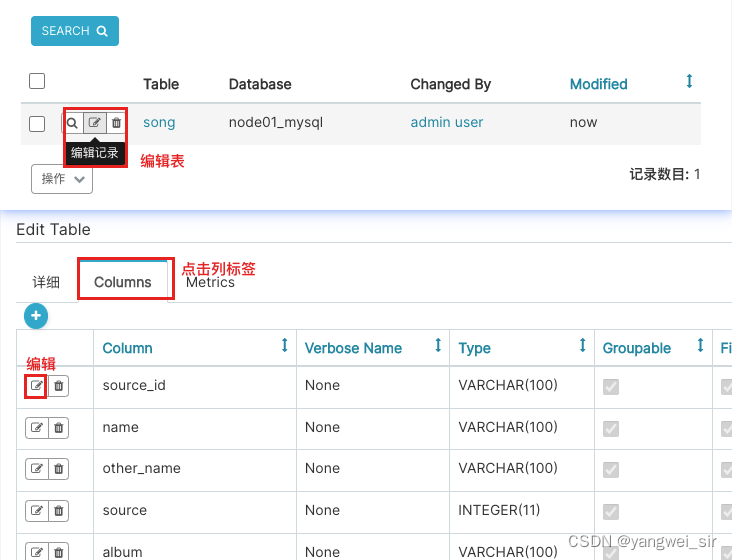Screen dimensions: 732x560
Task: Switch to the Metrics tab
Action: coord(211,282)
